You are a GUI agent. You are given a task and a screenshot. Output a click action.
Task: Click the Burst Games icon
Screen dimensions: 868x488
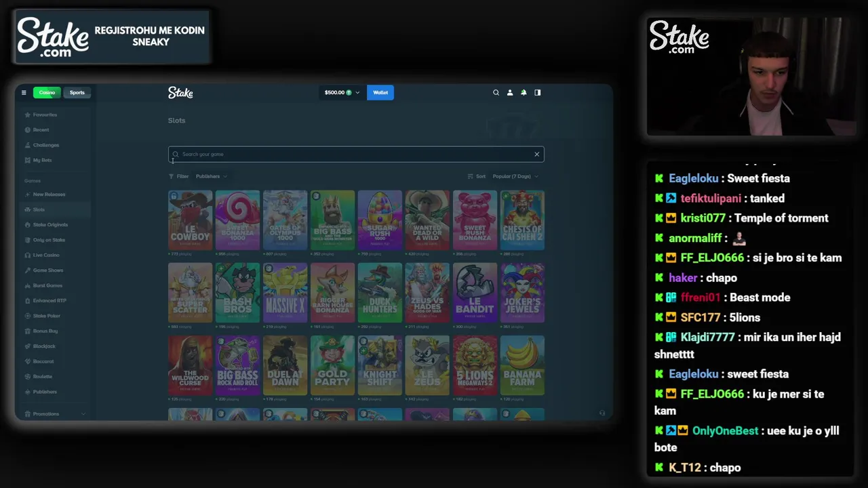coord(28,285)
